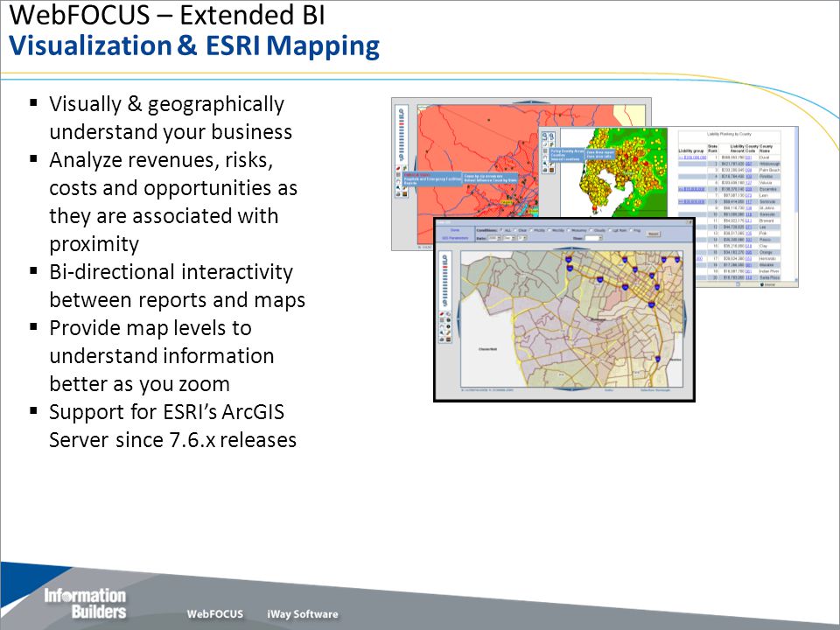Click the zoom-out tool in green heat map window
This screenshot has height=630, width=840.
[x=552, y=136]
